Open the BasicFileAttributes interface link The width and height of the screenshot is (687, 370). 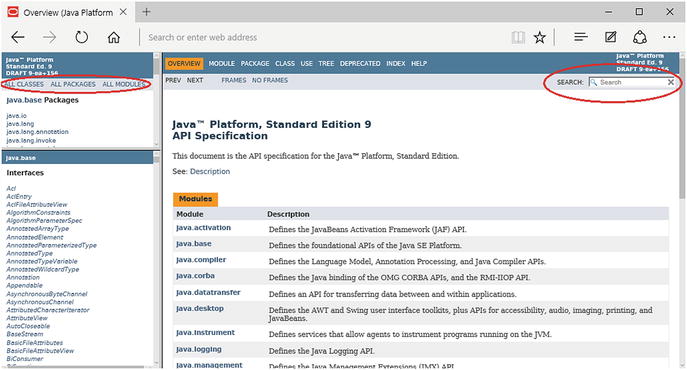click(35, 342)
